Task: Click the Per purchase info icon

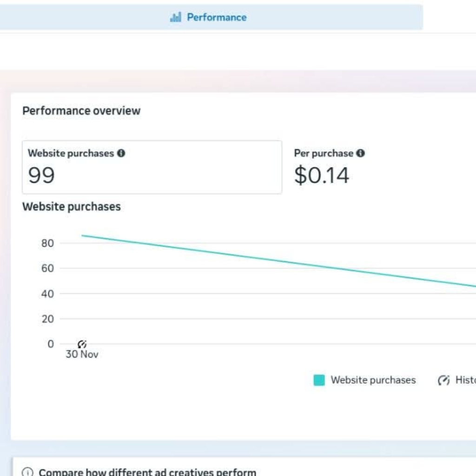Action: click(x=360, y=153)
